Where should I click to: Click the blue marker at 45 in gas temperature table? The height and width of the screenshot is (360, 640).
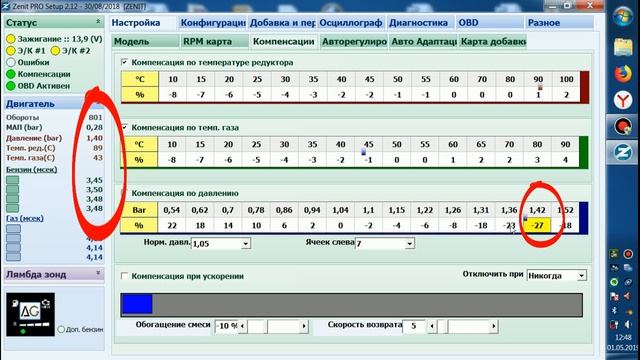coord(363,152)
